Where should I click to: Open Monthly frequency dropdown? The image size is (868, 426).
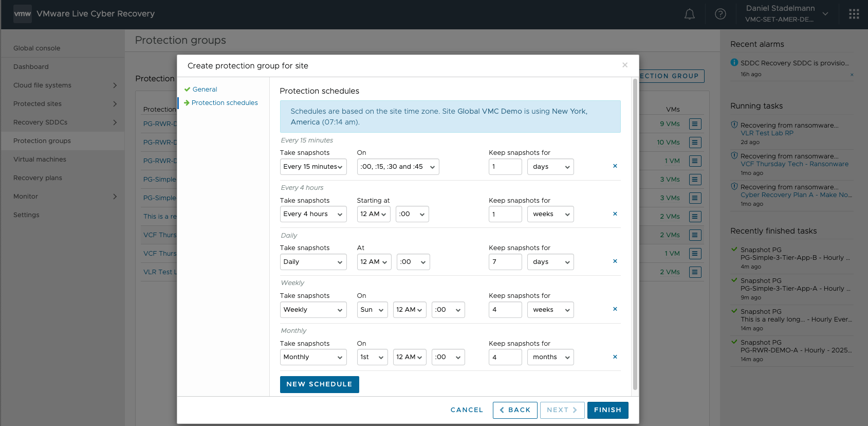pyautogui.click(x=313, y=357)
